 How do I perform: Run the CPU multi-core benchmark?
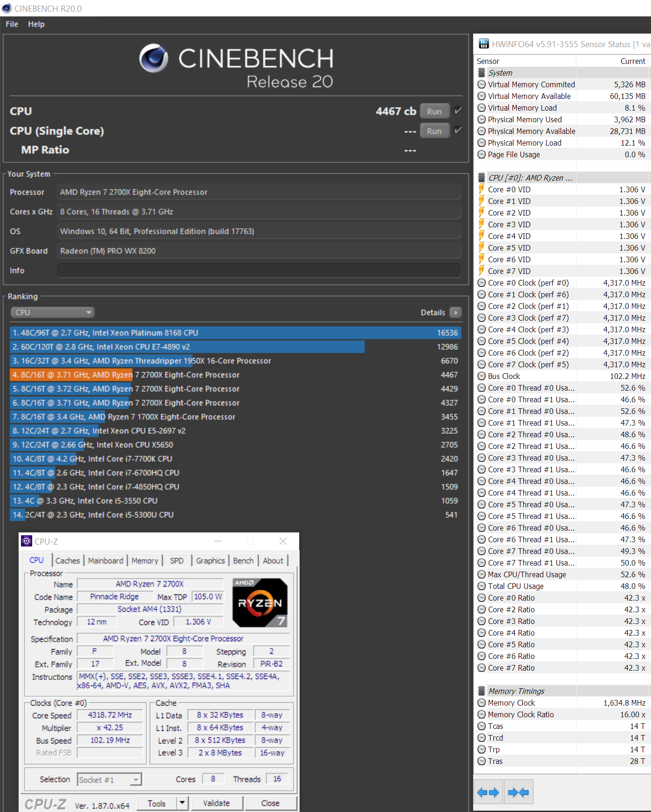434,111
